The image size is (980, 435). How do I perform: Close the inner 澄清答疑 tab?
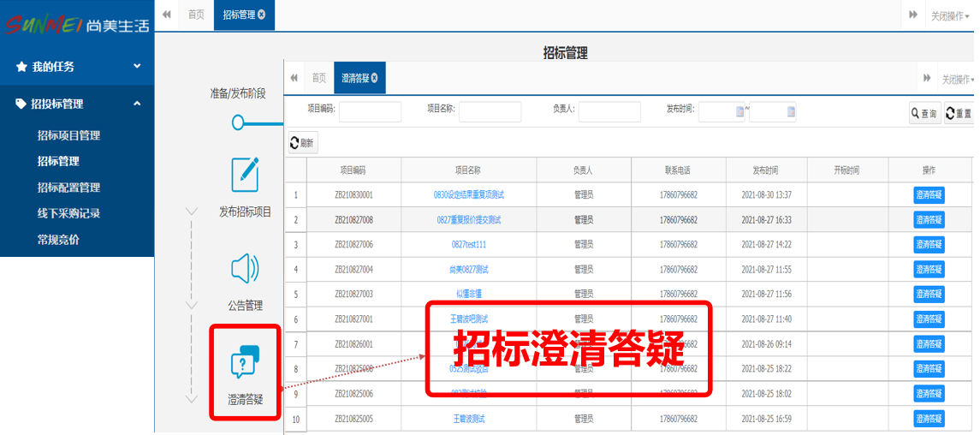tap(374, 78)
